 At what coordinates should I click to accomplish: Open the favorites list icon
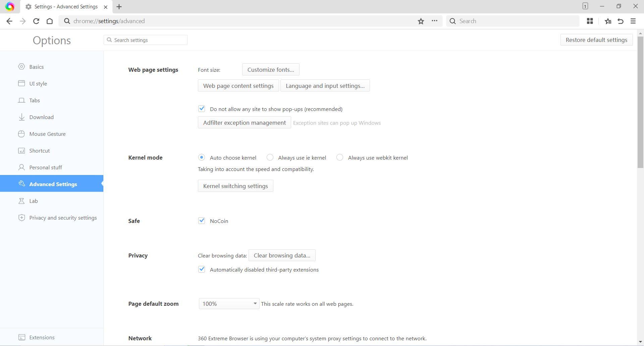(x=608, y=21)
